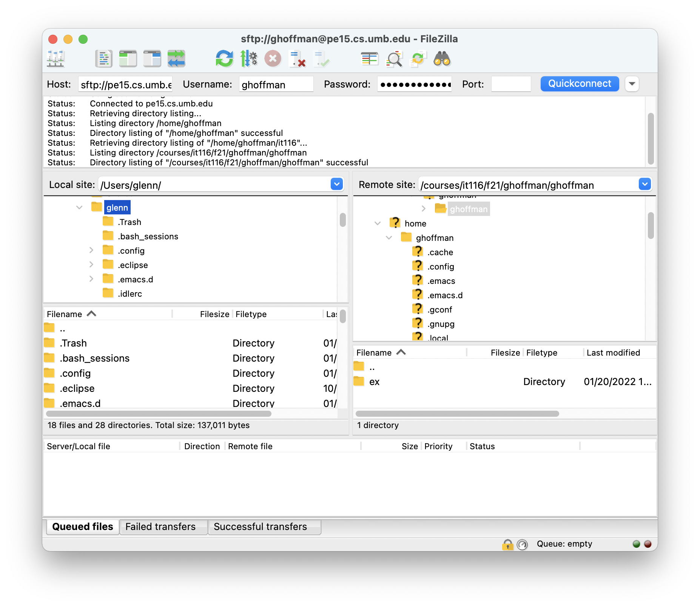Sort remote list by Last modified

[620, 353]
